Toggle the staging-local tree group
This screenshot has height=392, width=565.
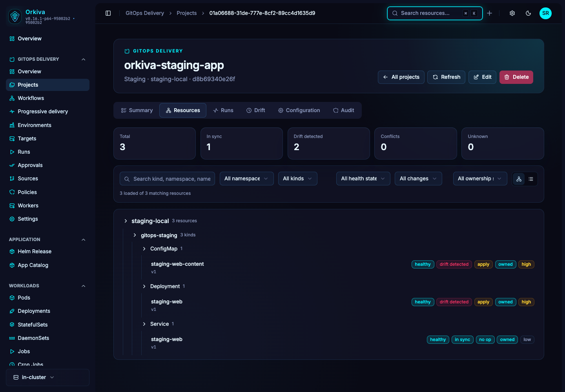tap(126, 221)
